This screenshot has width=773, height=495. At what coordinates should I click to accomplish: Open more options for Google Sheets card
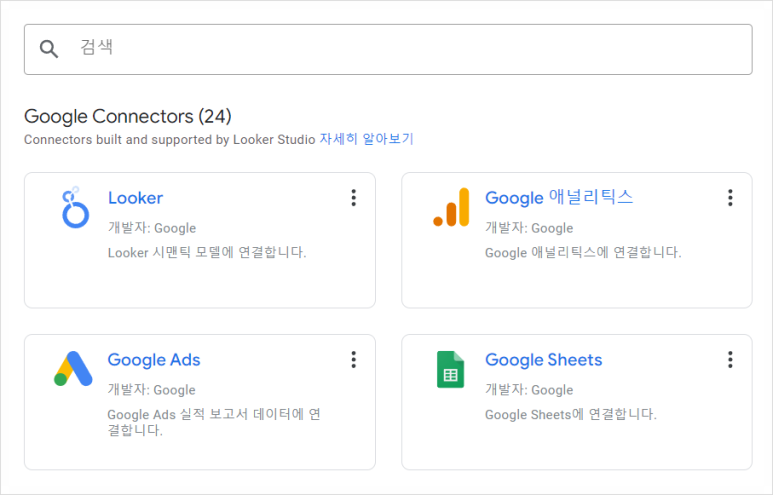click(730, 359)
